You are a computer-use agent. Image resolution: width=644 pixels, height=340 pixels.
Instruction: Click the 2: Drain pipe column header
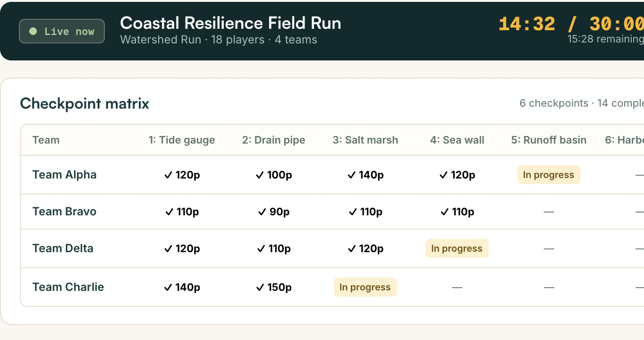tap(274, 140)
